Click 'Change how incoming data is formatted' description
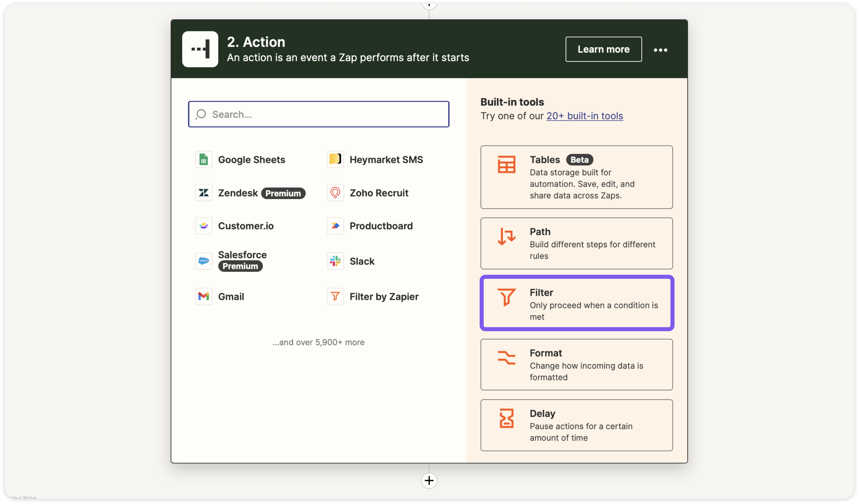859x504 pixels. (586, 372)
